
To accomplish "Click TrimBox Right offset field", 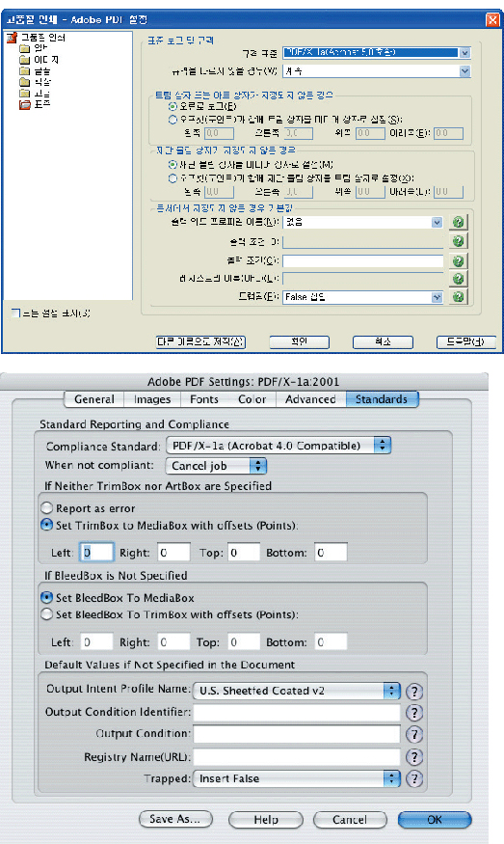I will [x=173, y=553].
